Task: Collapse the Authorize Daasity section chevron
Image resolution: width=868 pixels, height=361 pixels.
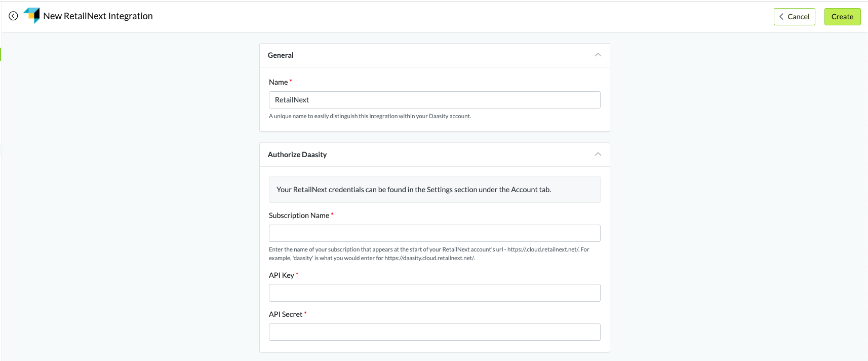Action: tap(598, 154)
